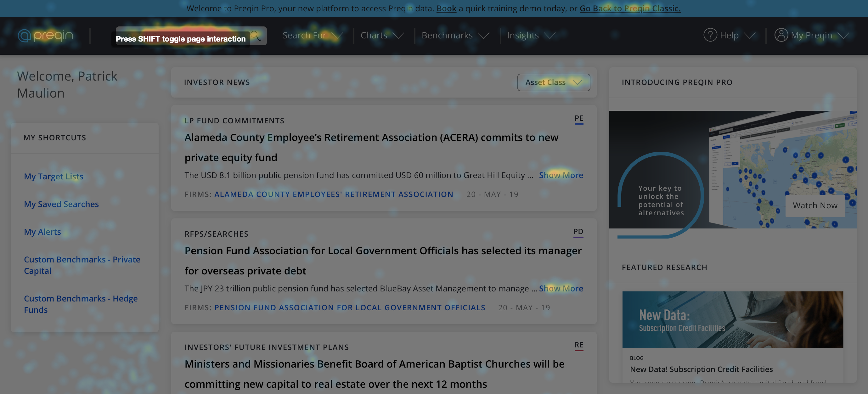Open New Data! Subscription Credit Facilities blog
This screenshot has height=394, width=868.
tap(701, 369)
